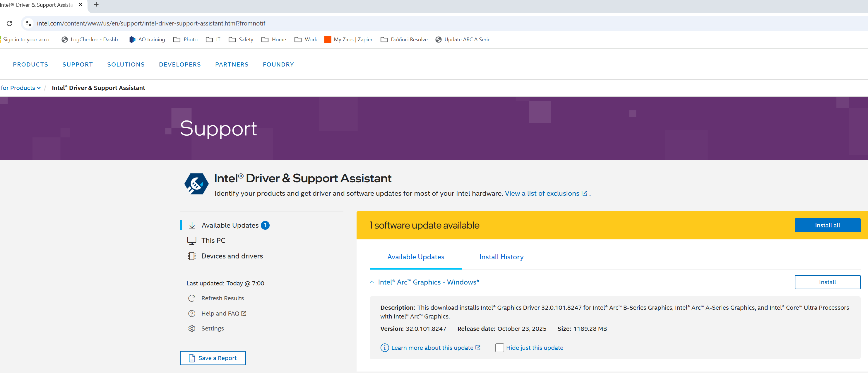Click the Save a Report button
The height and width of the screenshot is (373, 868).
tap(213, 358)
